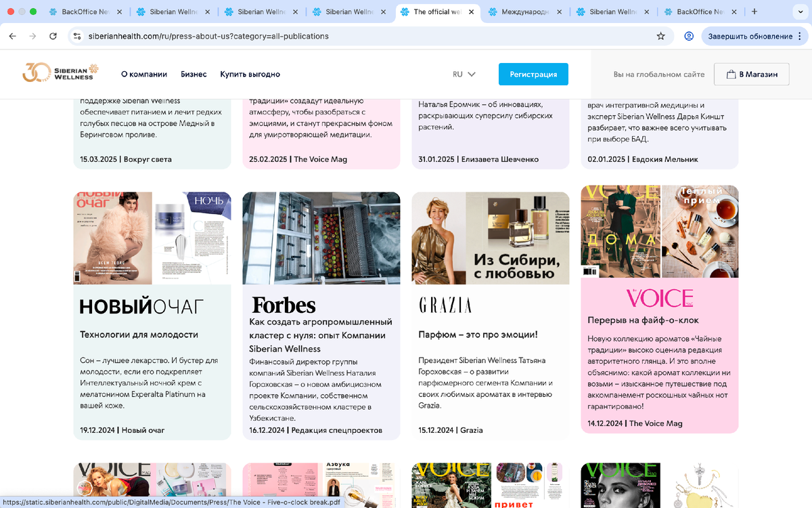This screenshot has width=812, height=508.
Task: Click the GRAZIA logo
Action: [x=445, y=305]
